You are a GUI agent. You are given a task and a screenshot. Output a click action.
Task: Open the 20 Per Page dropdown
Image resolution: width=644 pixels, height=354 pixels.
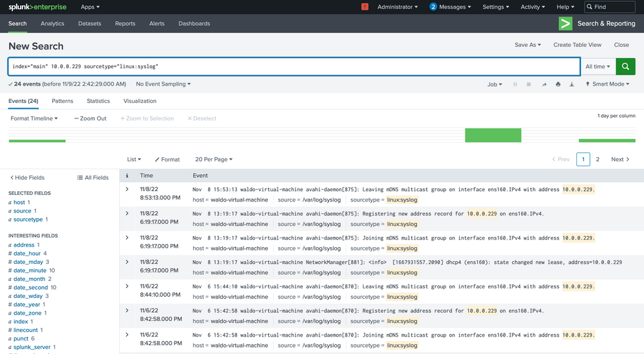(213, 159)
